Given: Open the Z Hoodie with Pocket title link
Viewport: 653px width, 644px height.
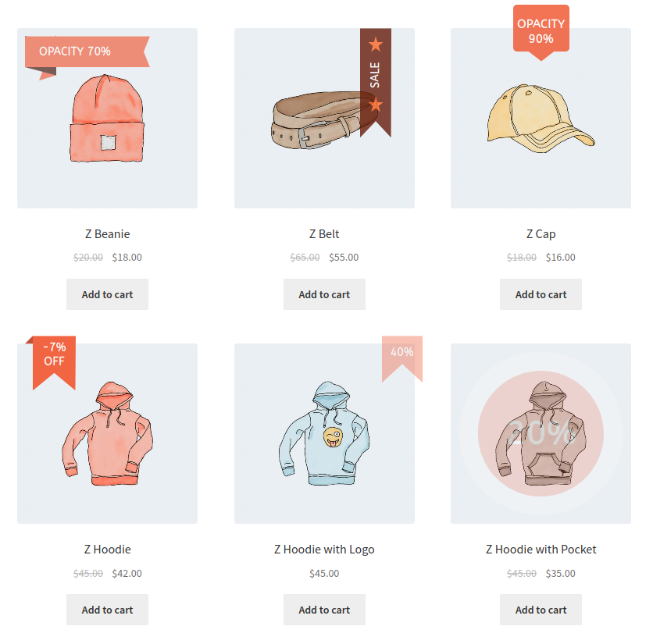Looking at the screenshot, I should [x=541, y=550].
